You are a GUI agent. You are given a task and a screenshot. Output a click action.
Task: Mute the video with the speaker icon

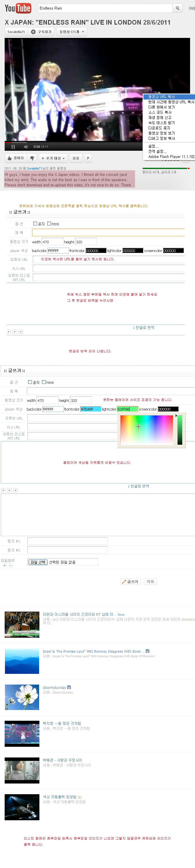click(26, 147)
